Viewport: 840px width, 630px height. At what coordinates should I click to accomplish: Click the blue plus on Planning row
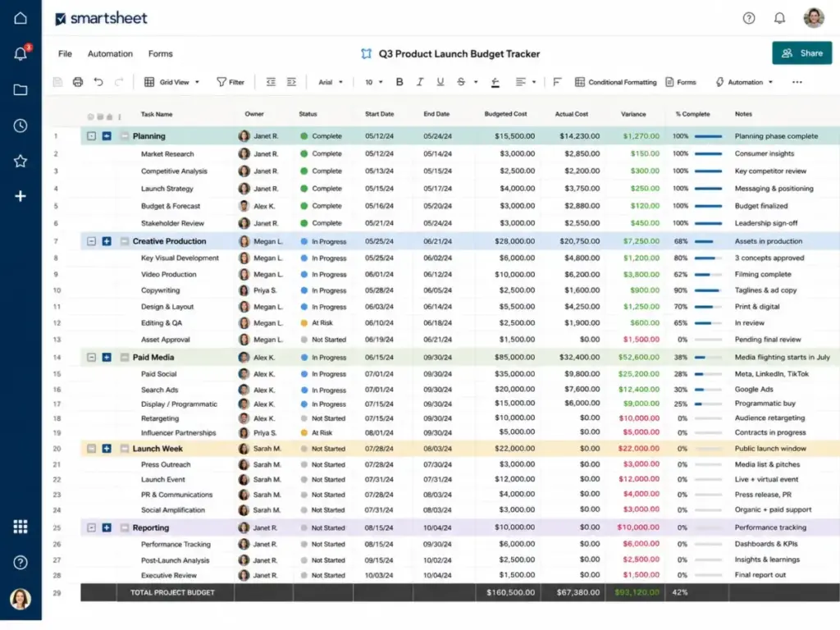[x=107, y=136]
